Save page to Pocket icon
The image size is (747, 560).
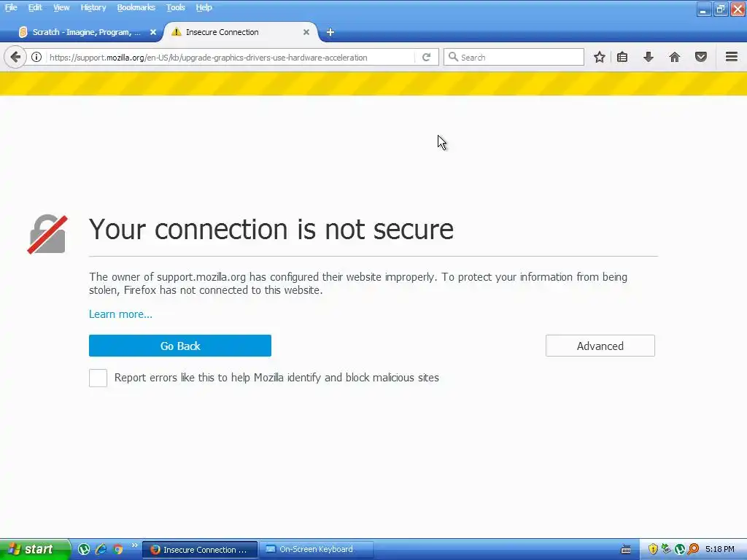pos(701,57)
